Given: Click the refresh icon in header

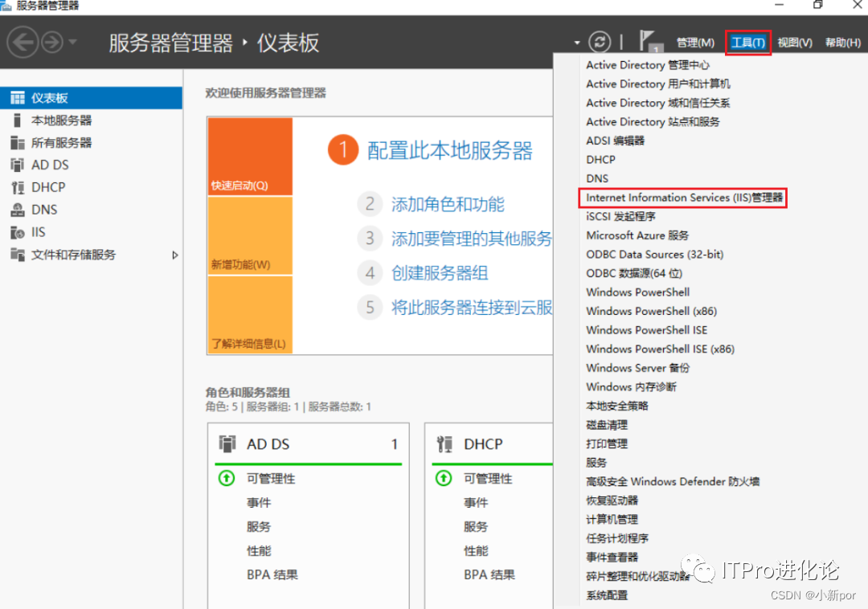Looking at the screenshot, I should 600,42.
